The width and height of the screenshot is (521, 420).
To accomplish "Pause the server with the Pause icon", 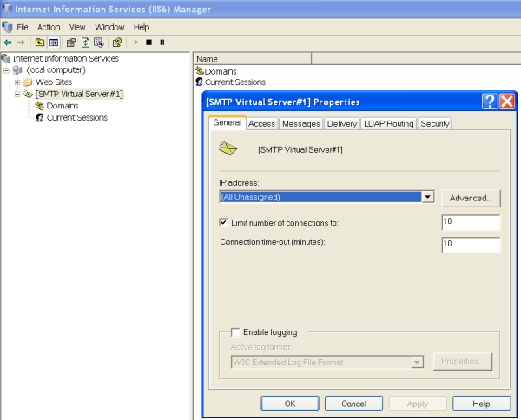I will click(x=162, y=42).
